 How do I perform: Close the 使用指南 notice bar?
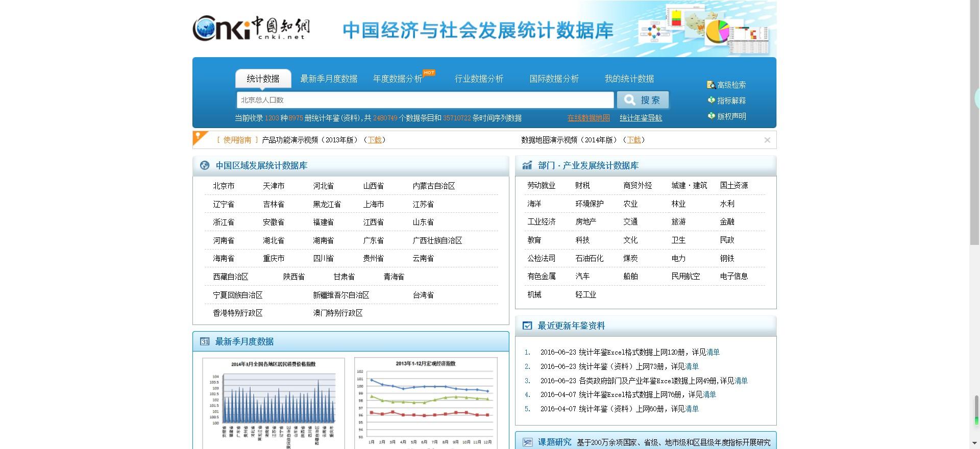pos(767,140)
